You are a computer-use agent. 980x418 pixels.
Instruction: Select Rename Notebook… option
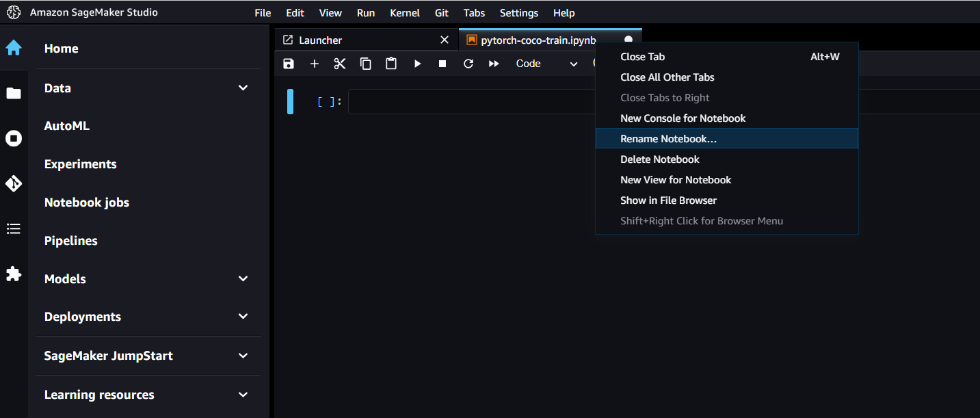tap(727, 139)
